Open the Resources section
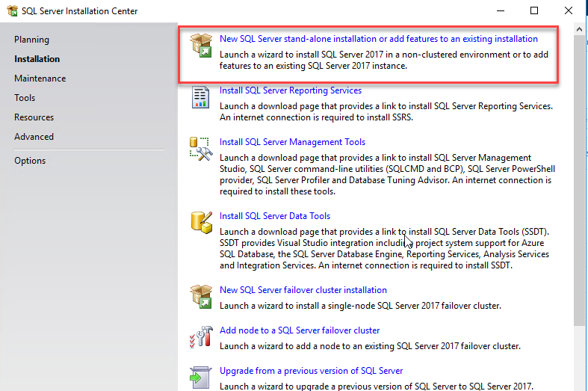 coord(34,117)
